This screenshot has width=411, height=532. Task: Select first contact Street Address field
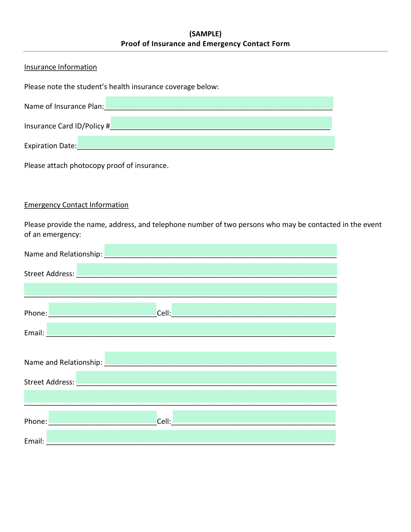207,269
